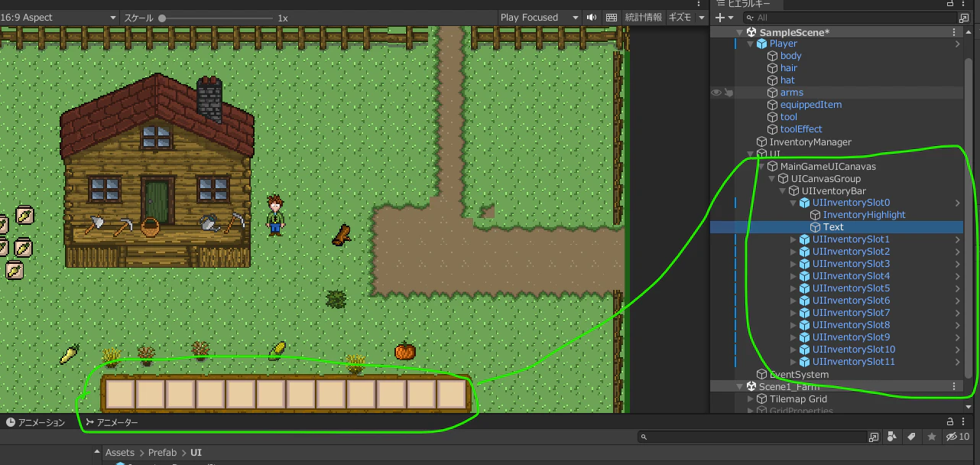Open the SampleScene three-dot options
This screenshot has width=980, height=465.
tap(953, 32)
